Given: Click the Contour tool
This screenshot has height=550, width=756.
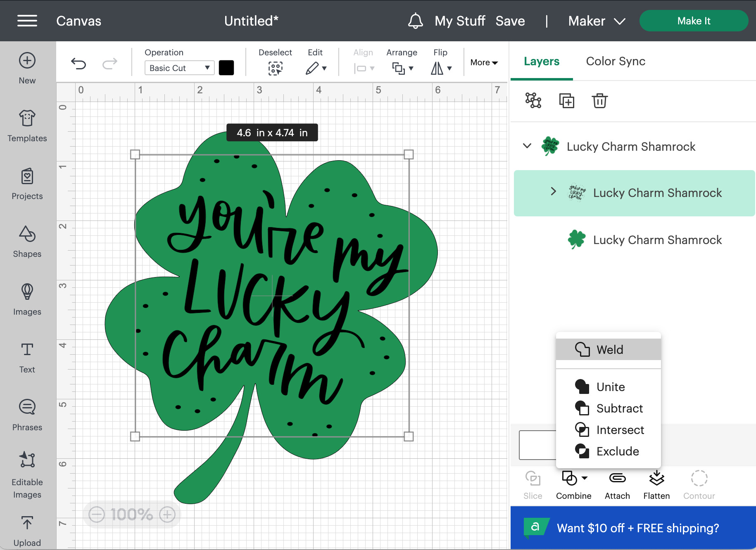Looking at the screenshot, I should pos(699,485).
